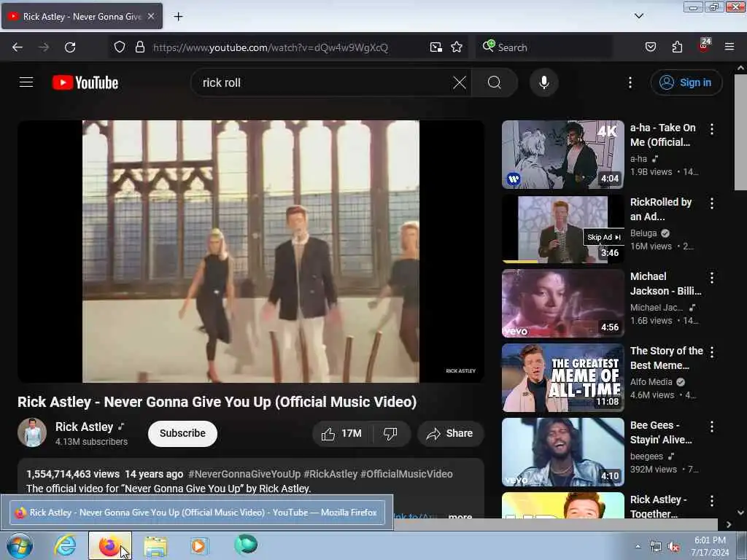Screen dimensions: 747x560
Task: Open Firefox application hamburger menu
Action: pos(729,47)
